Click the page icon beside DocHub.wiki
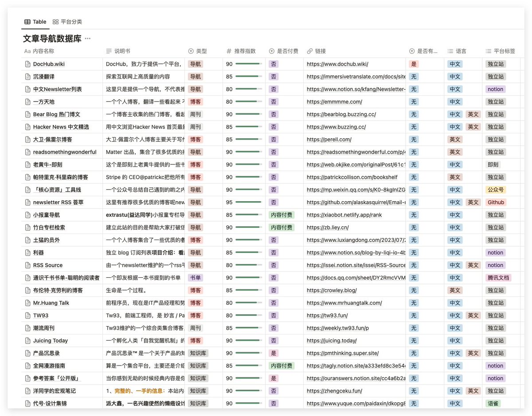532x416 pixels. click(27, 64)
